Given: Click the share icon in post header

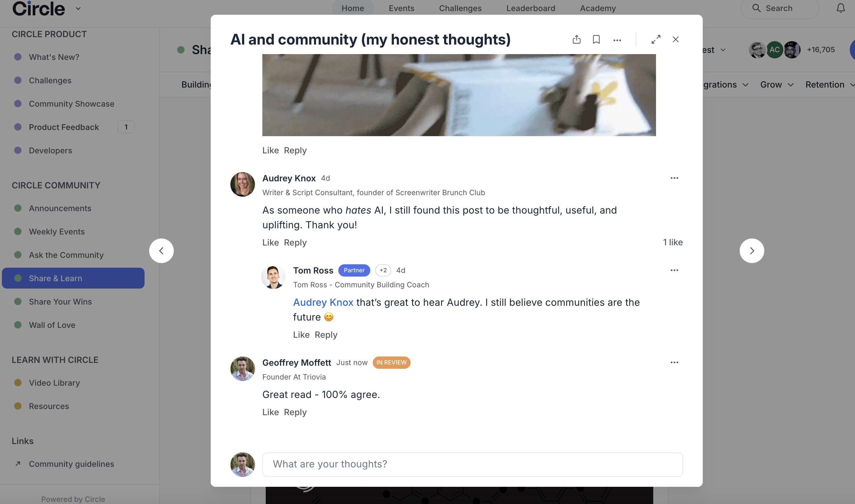Looking at the screenshot, I should 576,39.
